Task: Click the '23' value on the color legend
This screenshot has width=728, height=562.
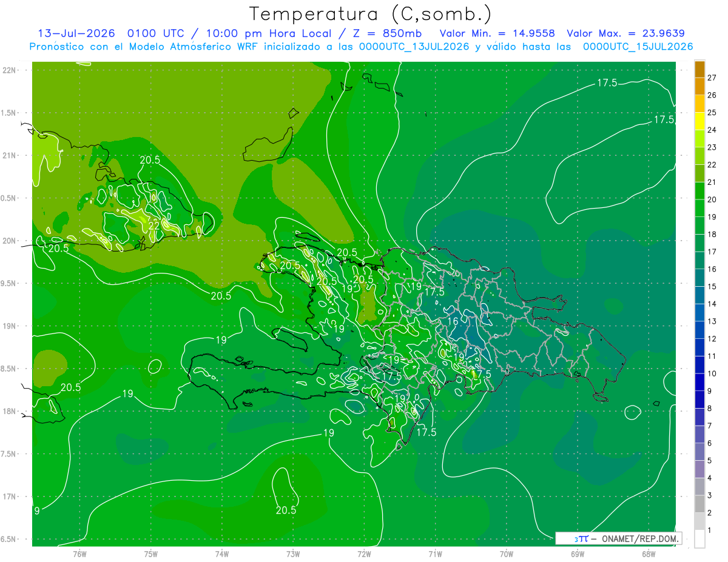Action: click(x=712, y=147)
